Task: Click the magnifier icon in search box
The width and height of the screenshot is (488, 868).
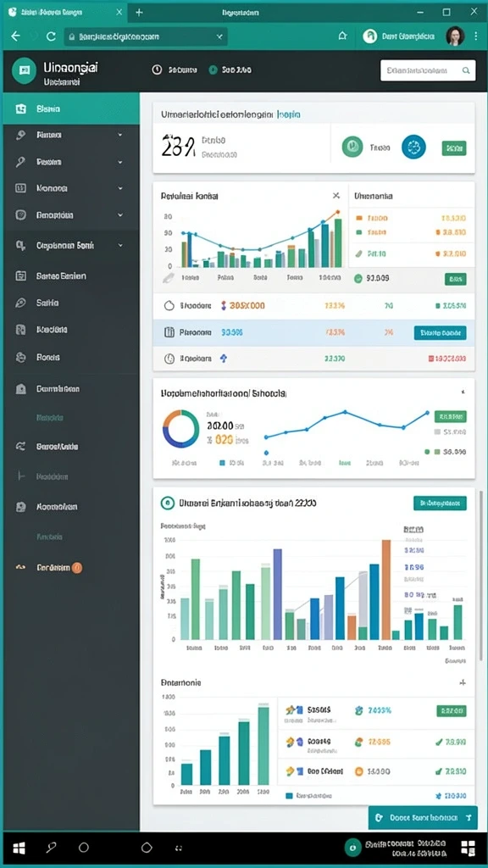Action: pyautogui.click(x=466, y=70)
